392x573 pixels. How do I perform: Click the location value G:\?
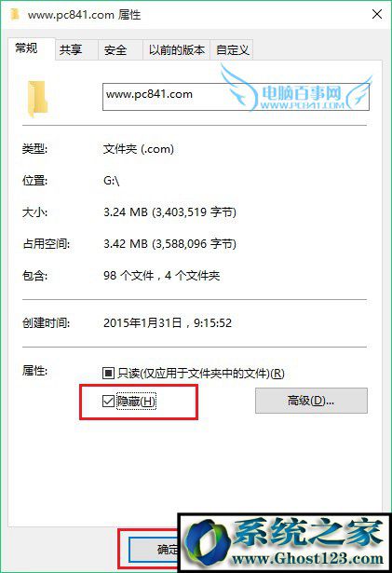112,181
